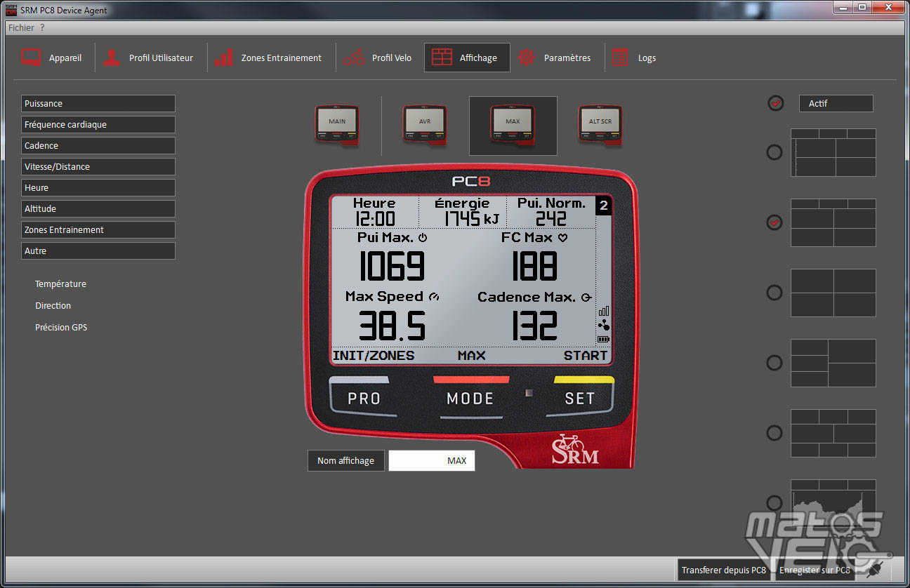
Task: Click the Nom affichage input field
Action: pyautogui.click(x=432, y=460)
